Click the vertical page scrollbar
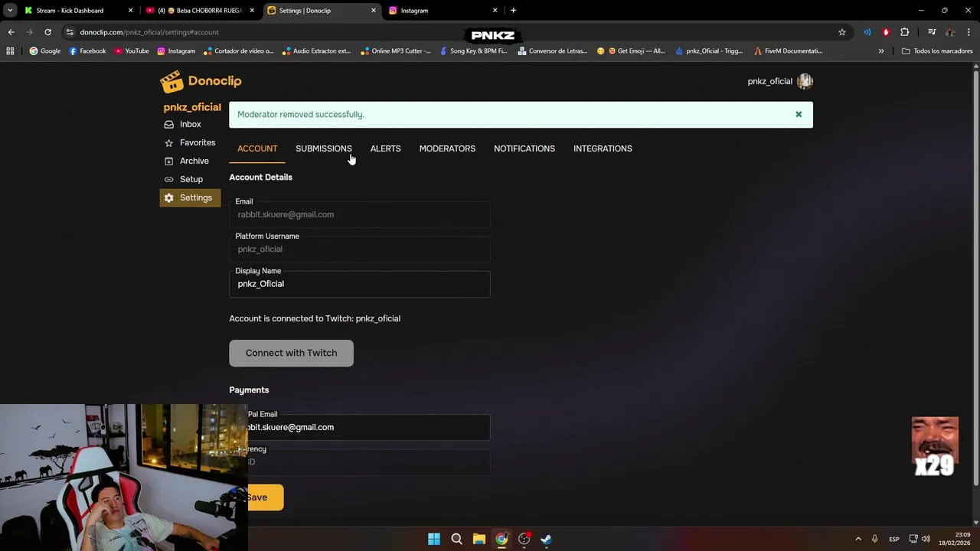 coord(975,276)
